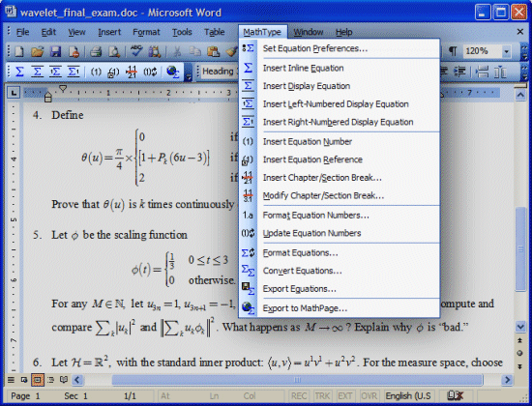Click Right-Numbered Display Equation toolbar icon

(x=74, y=72)
